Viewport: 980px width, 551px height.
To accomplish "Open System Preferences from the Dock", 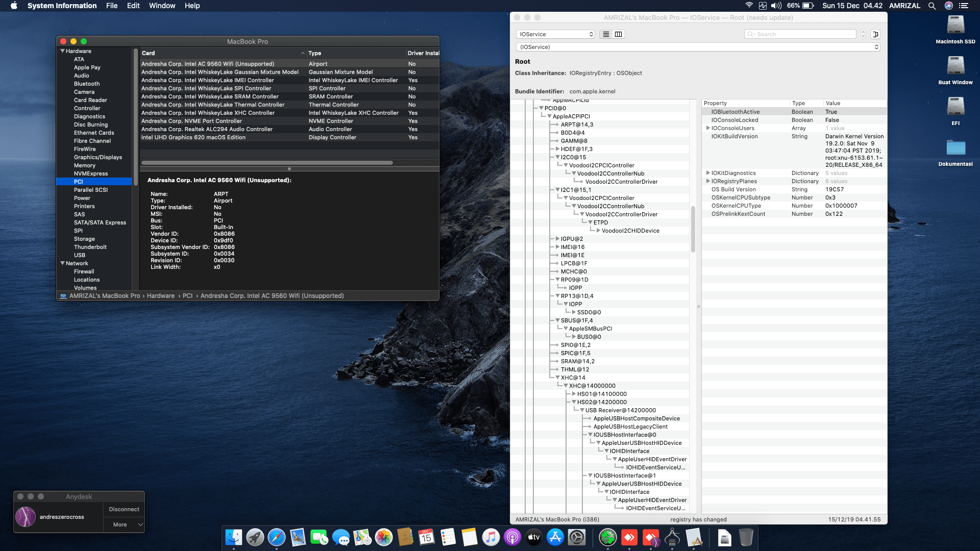I will click(576, 537).
